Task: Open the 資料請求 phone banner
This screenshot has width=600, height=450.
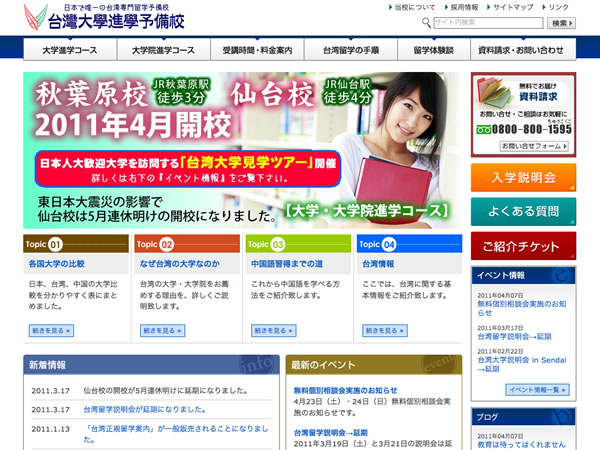Action: pyautogui.click(x=523, y=115)
